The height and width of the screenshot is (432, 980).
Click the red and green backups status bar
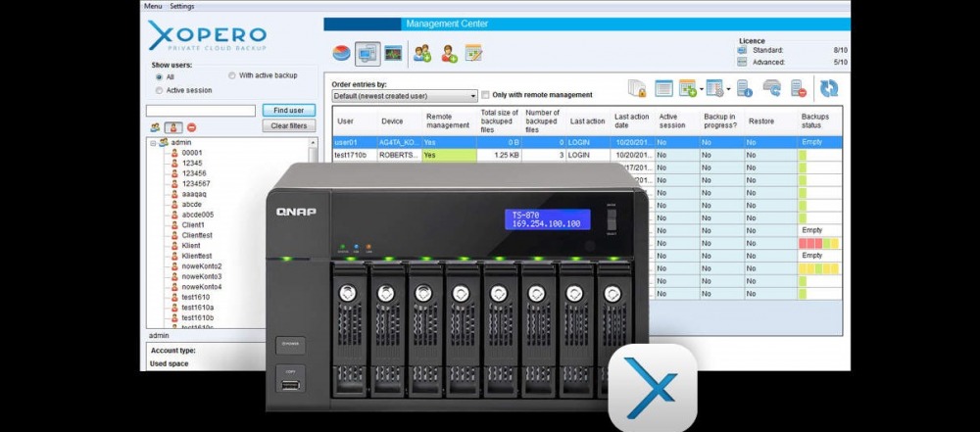click(x=818, y=243)
